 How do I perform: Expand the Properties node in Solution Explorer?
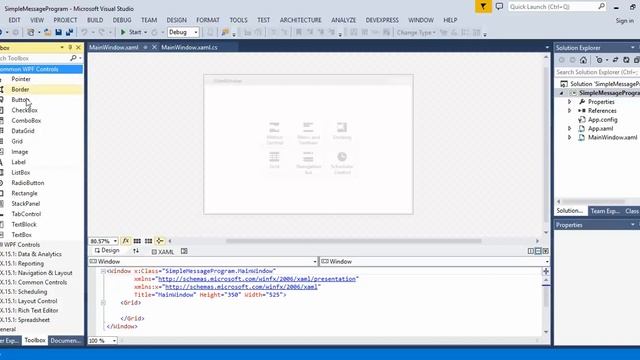point(569,102)
